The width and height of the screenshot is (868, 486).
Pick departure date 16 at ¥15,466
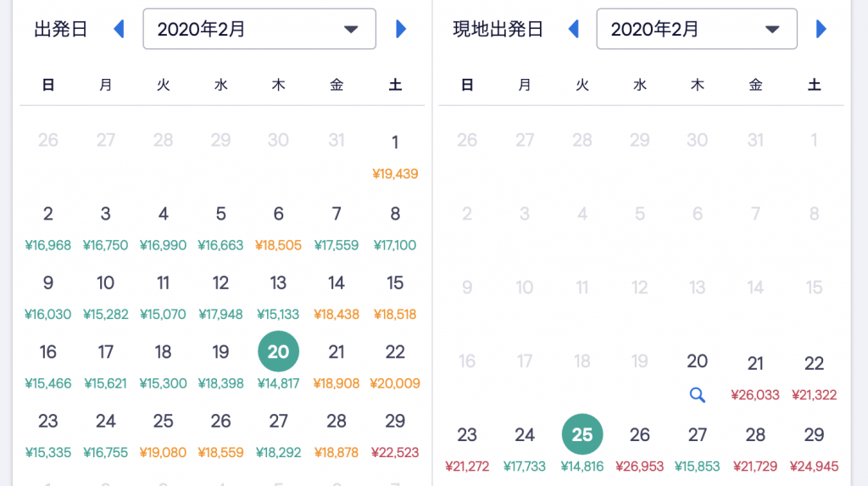point(48,366)
